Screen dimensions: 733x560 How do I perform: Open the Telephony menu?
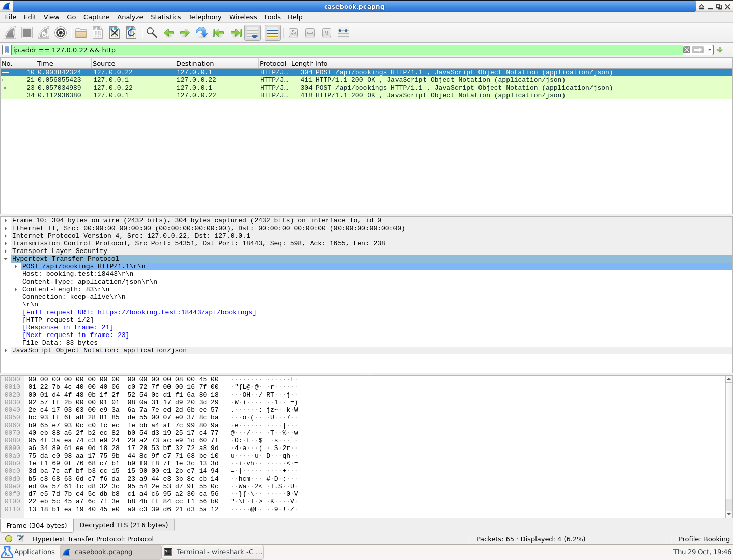tap(205, 17)
